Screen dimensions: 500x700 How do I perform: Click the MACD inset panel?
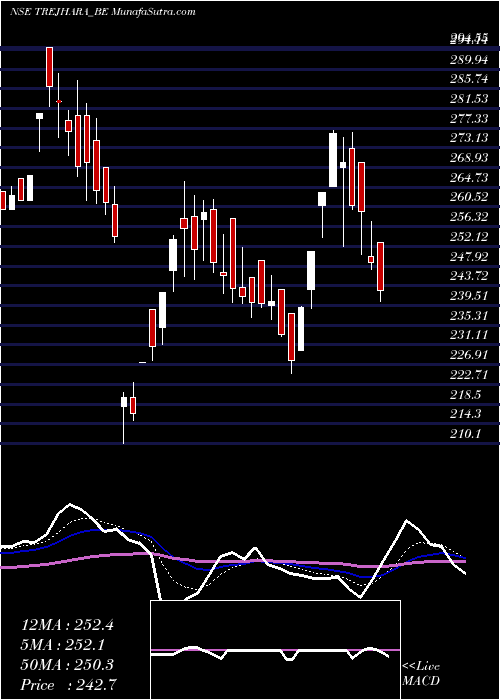275,650
